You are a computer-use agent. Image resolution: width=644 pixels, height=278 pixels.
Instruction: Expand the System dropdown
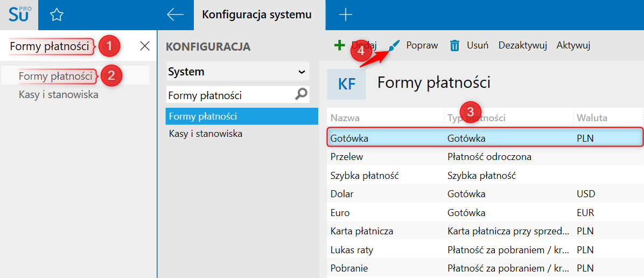[x=301, y=72]
